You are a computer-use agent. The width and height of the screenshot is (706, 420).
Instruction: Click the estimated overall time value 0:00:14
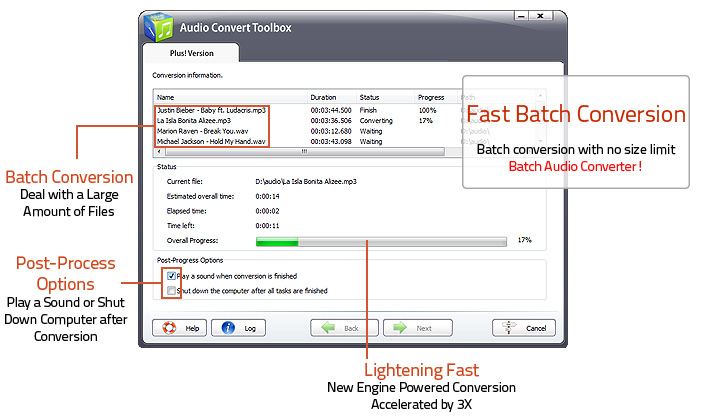coord(267,196)
